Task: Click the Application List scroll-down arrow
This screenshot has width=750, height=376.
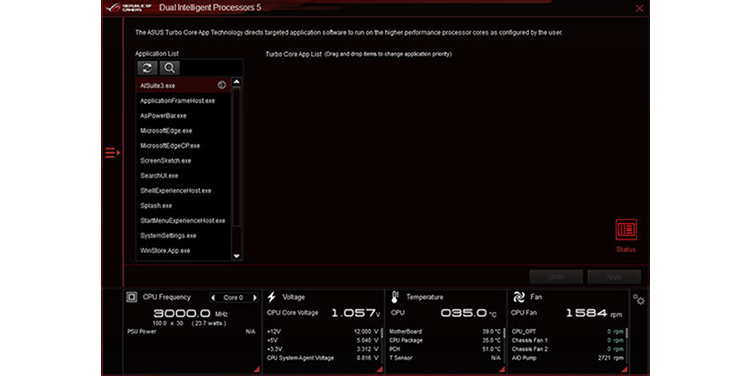Action: (236, 256)
